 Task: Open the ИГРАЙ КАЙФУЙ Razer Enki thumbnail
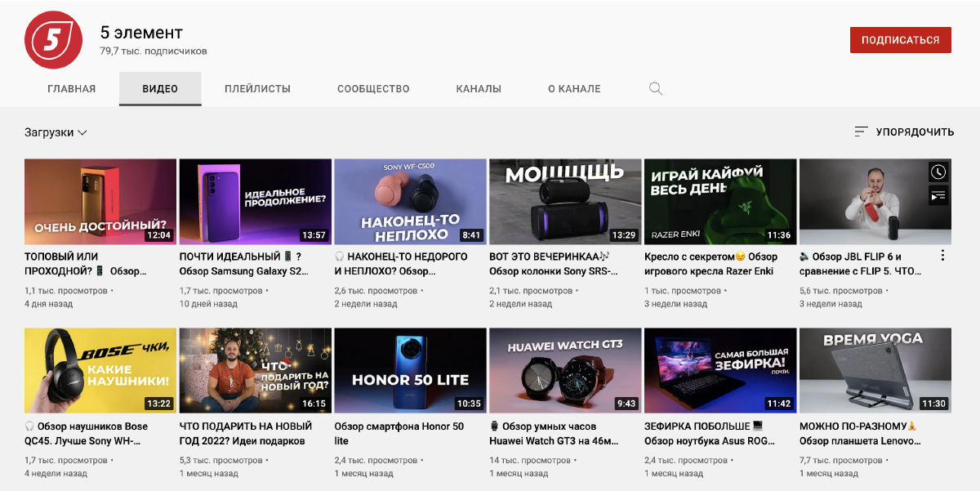click(720, 201)
